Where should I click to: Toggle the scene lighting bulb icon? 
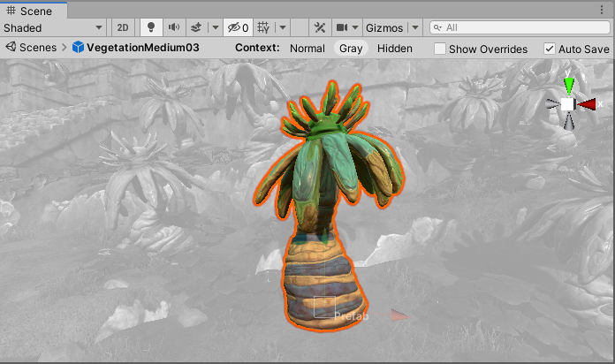click(151, 27)
